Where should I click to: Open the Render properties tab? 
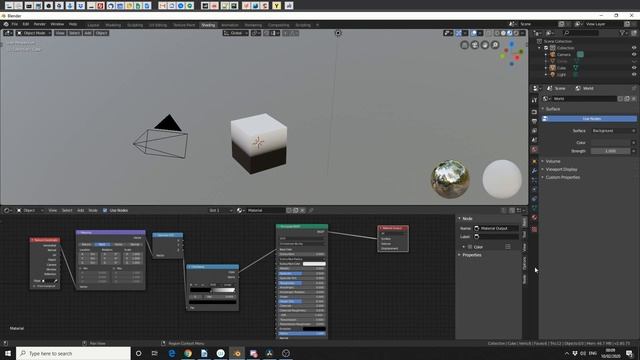point(534,111)
